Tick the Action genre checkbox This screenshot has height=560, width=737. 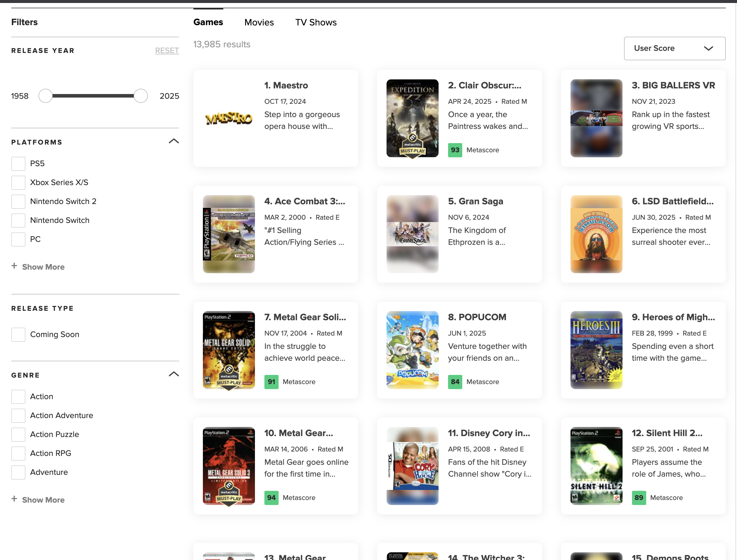[18, 397]
